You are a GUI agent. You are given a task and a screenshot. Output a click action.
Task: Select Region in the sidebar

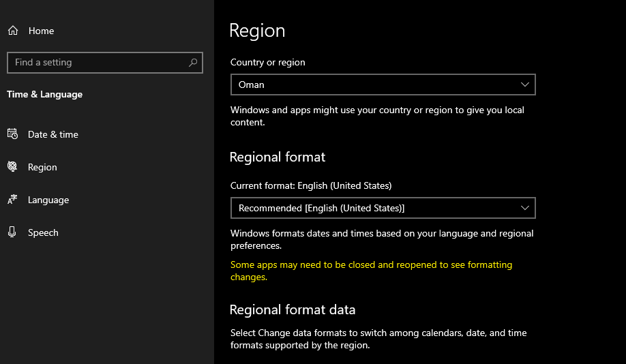coord(42,167)
